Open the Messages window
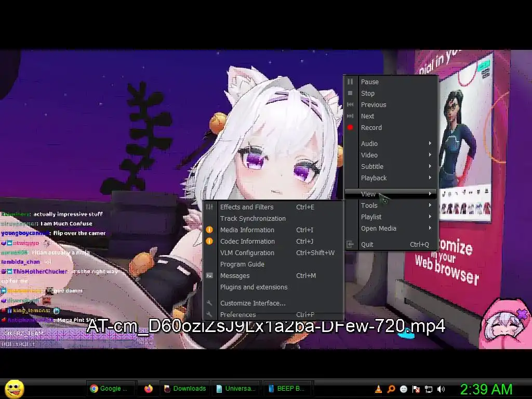 tap(273, 276)
